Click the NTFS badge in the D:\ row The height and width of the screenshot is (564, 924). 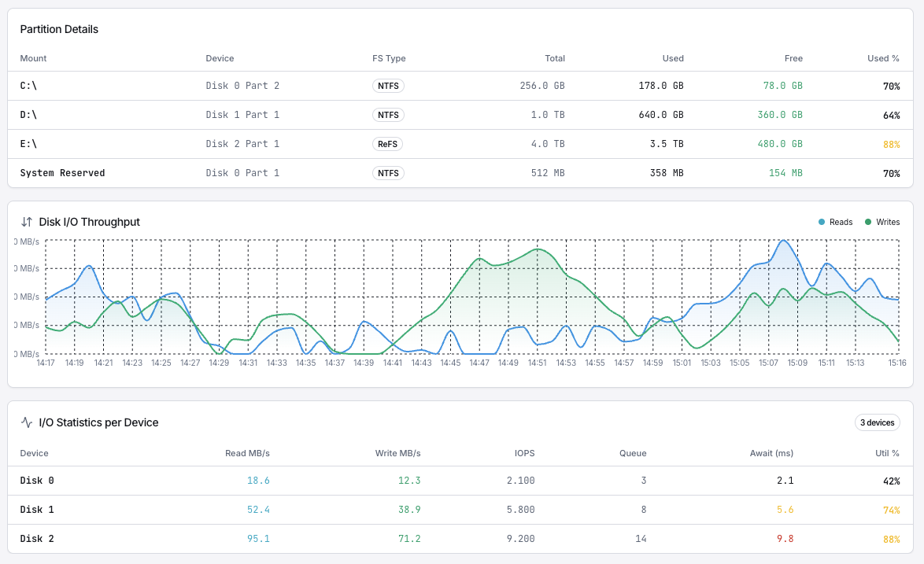coord(388,115)
